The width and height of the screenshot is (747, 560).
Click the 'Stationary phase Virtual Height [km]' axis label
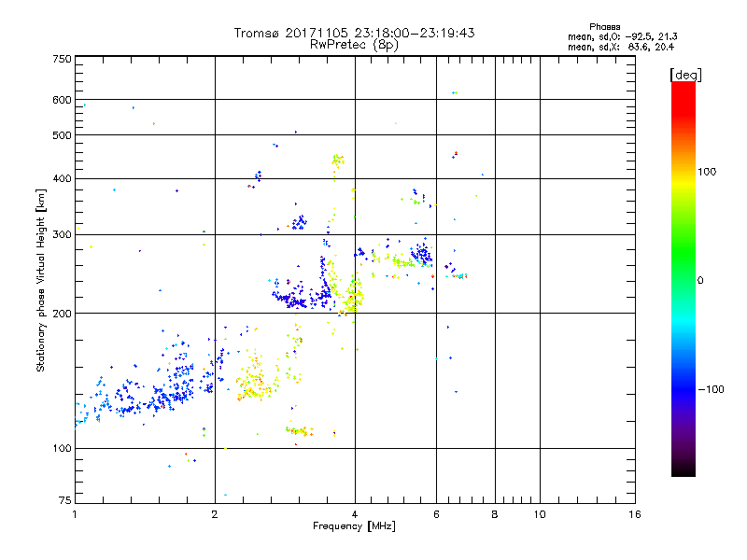[x=41, y=281]
